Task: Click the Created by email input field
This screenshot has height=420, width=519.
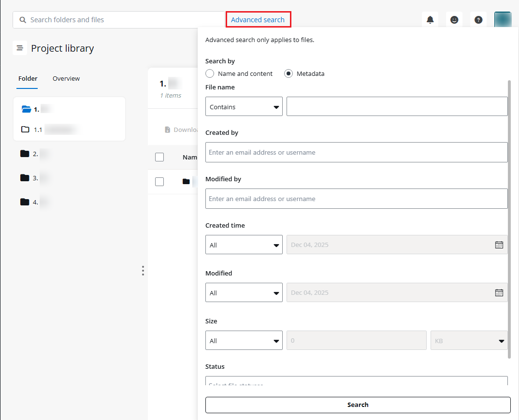Action: [356, 152]
